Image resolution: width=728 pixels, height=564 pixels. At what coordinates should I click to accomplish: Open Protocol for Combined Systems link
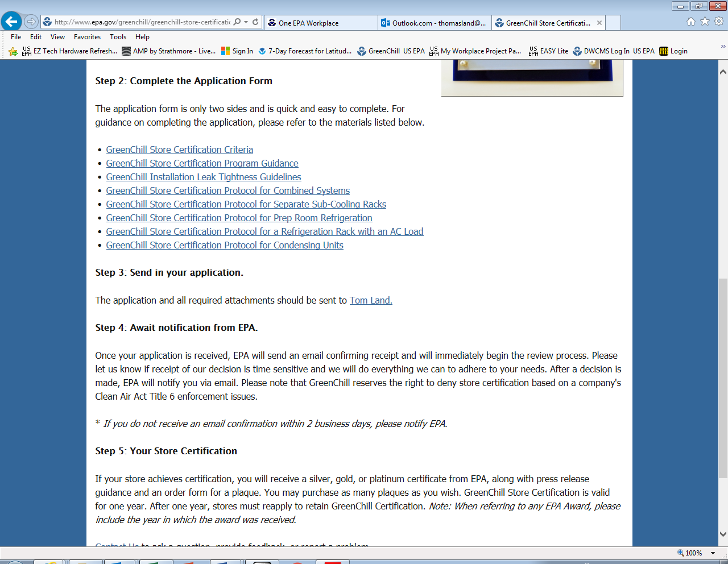point(228,190)
